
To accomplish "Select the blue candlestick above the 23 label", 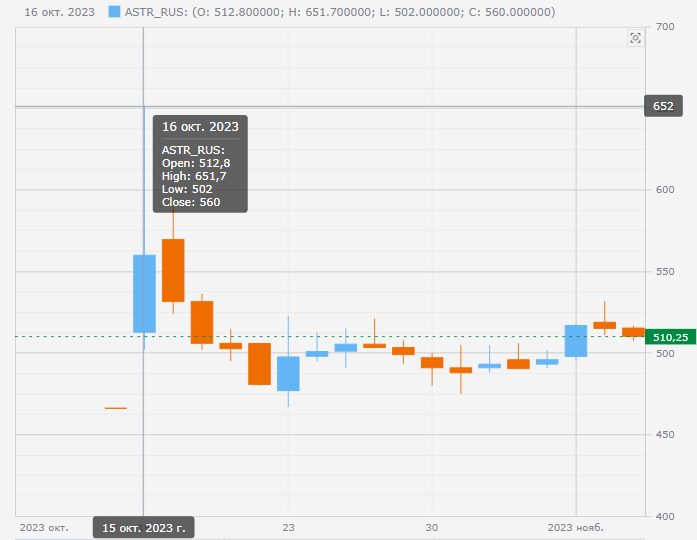I will 288,373.
